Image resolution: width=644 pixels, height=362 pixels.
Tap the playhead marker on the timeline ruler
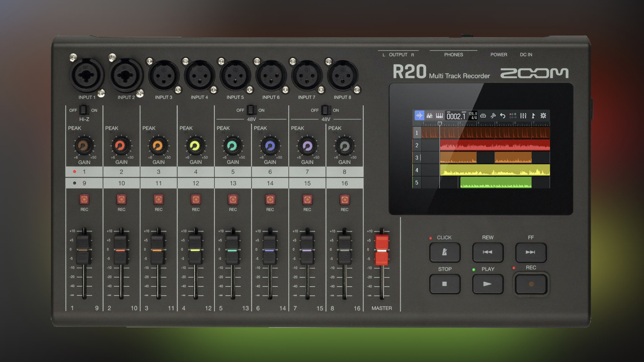pyautogui.click(x=440, y=124)
